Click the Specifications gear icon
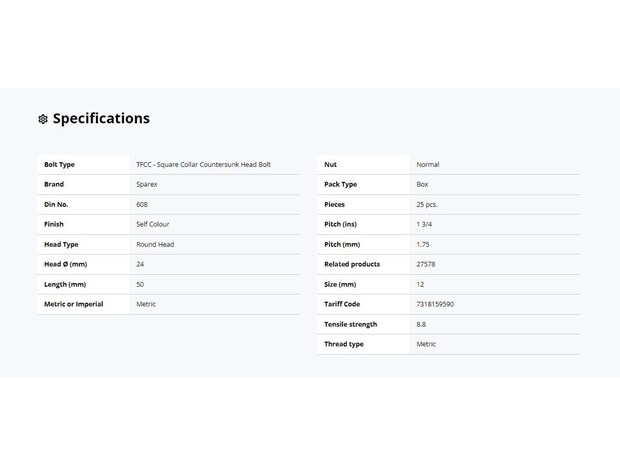 [x=43, y=119]
